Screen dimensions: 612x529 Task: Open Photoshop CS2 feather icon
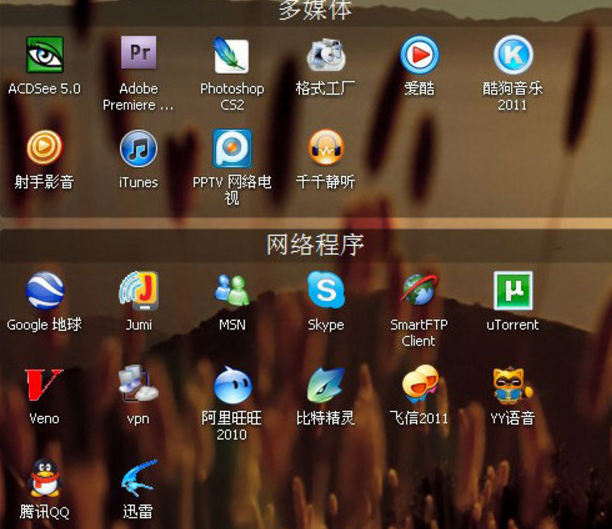coord(231,55)
